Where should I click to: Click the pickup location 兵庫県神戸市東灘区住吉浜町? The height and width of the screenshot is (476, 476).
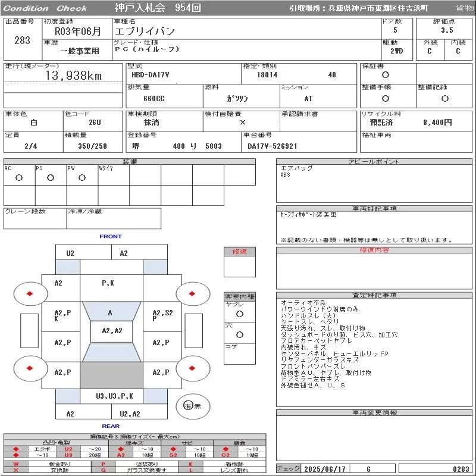[x=378, y=8]
